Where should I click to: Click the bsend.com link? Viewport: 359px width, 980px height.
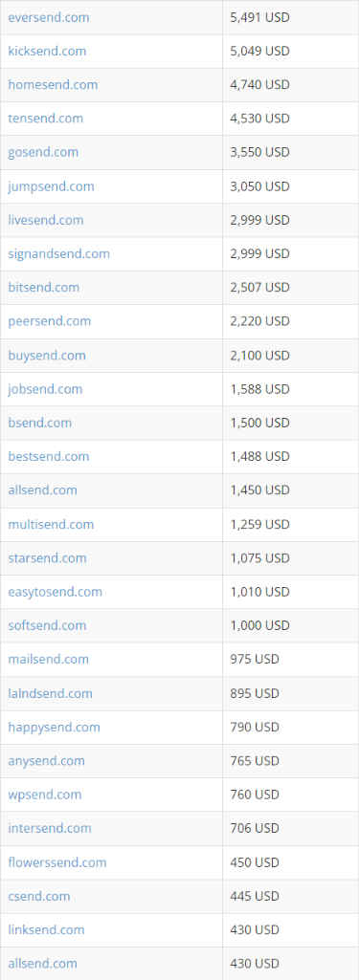40,424
